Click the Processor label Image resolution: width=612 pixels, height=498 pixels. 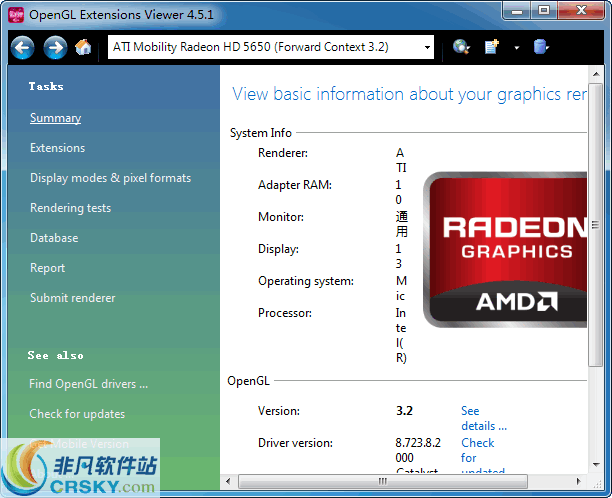[x=285, y=313]
